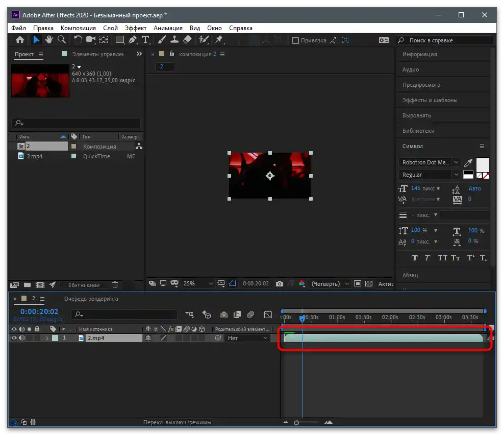
Task: Open the (Четверть) resolution dropdown
Action: coord(330,284)
